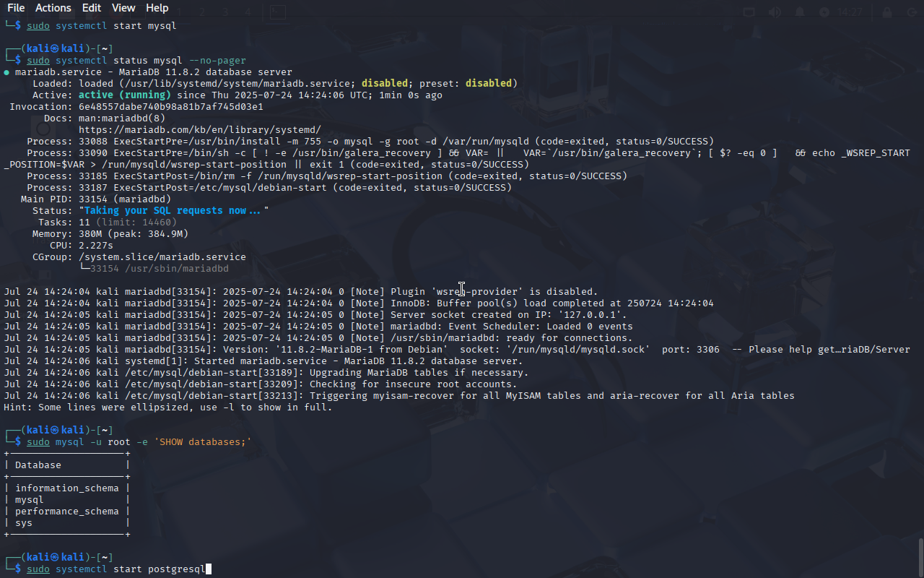Click the 'Process: 33187 ExecStartPost' debian-start line

[269, 188]
